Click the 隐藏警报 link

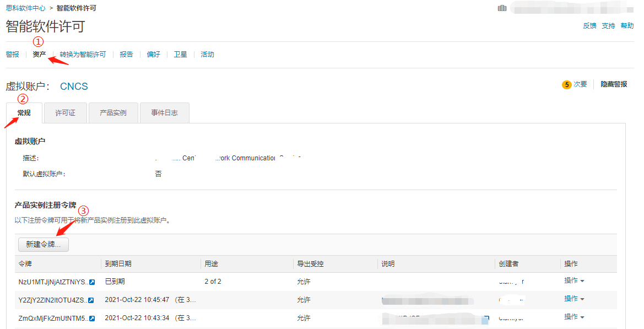point(614,84)
